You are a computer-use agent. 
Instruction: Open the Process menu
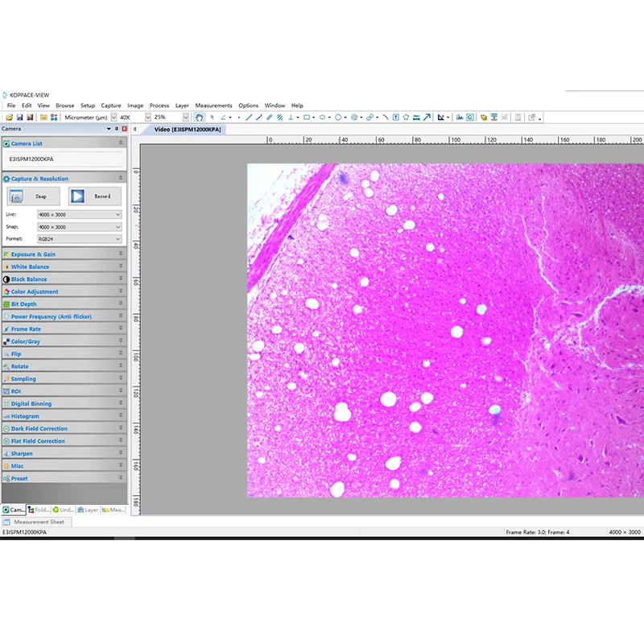(x=159, y=105)
